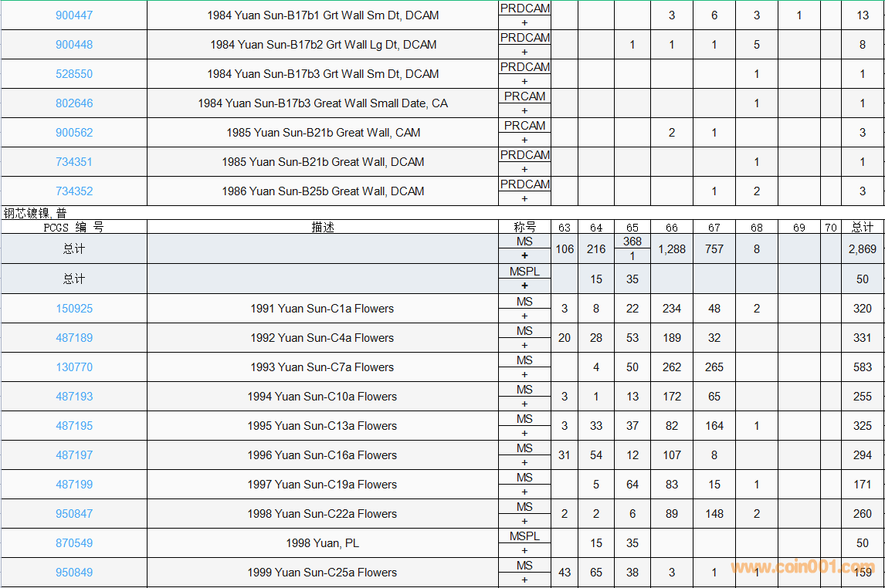
Task: Click the 900448 coin number link
Action: click(x=74, y=45)
